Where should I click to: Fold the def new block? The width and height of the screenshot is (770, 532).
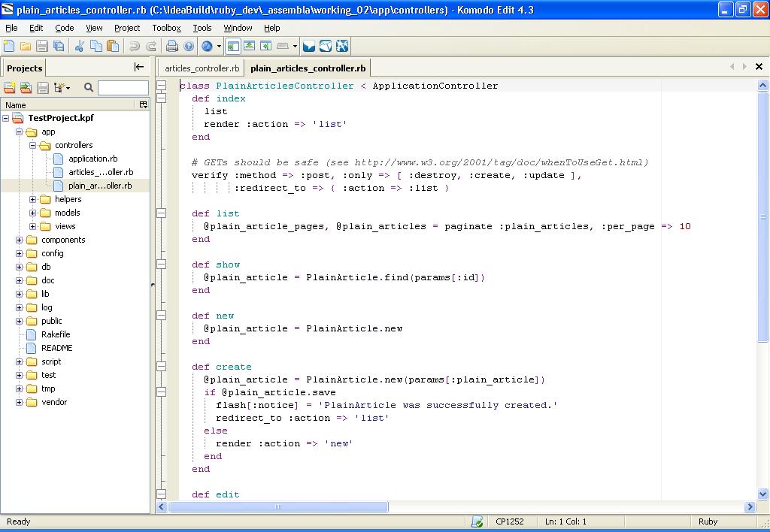coord(161,315)
